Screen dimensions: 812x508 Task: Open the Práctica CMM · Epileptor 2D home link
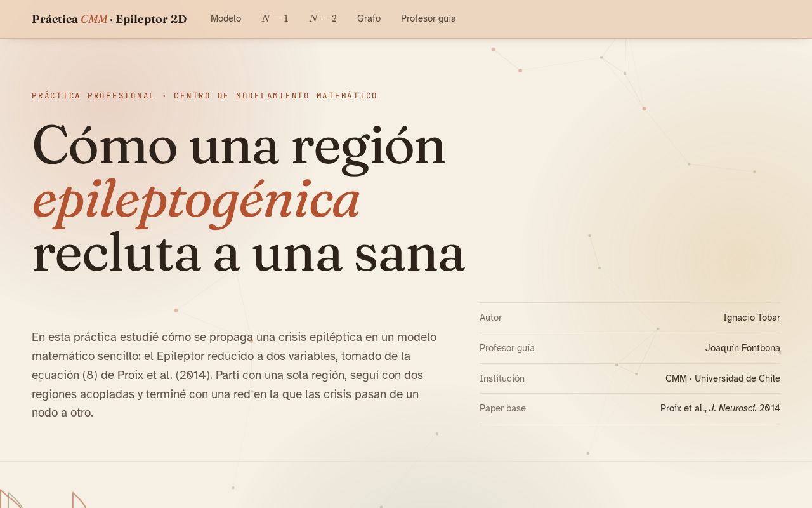coord(109,19)
